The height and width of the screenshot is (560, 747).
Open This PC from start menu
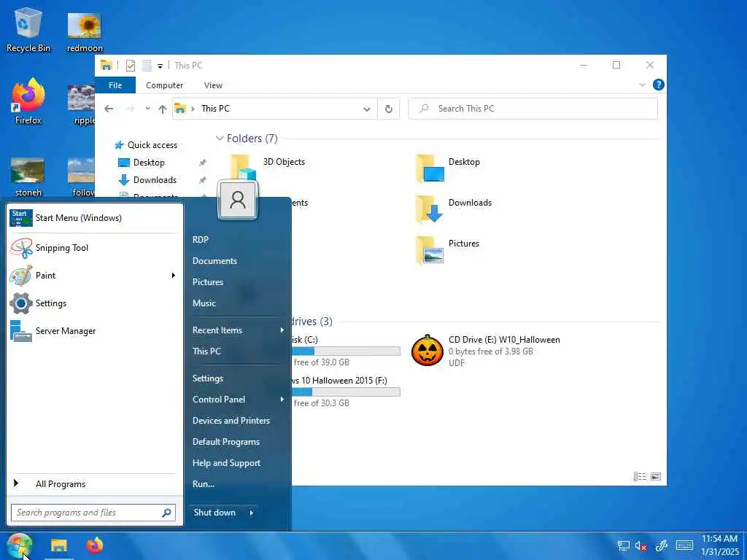click(206, 351)
